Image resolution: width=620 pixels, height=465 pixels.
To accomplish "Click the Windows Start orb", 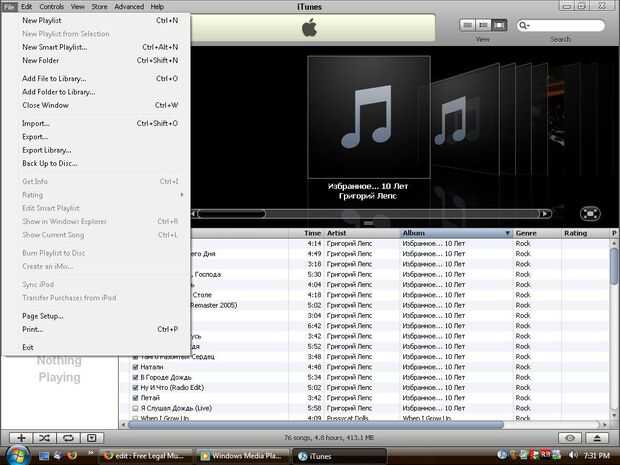I will [x=16, y=455].
